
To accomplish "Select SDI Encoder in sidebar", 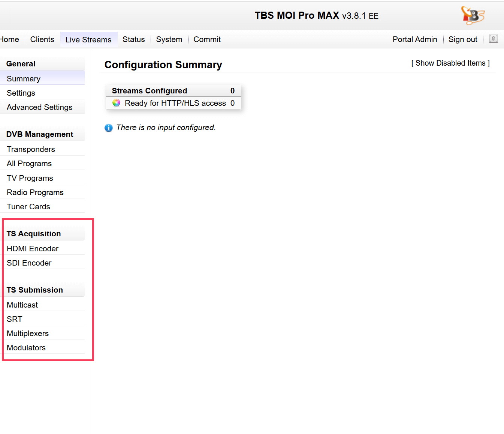I will [29, 263].
